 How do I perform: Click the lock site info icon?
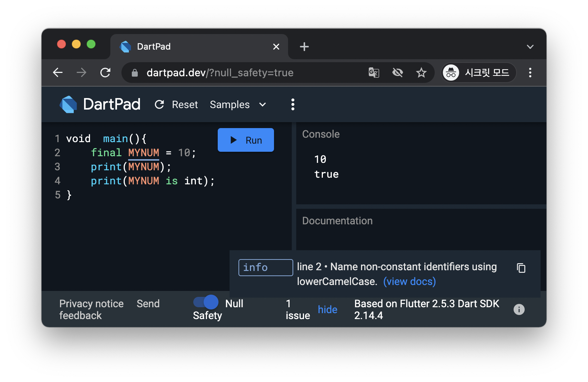pos(135,73)
